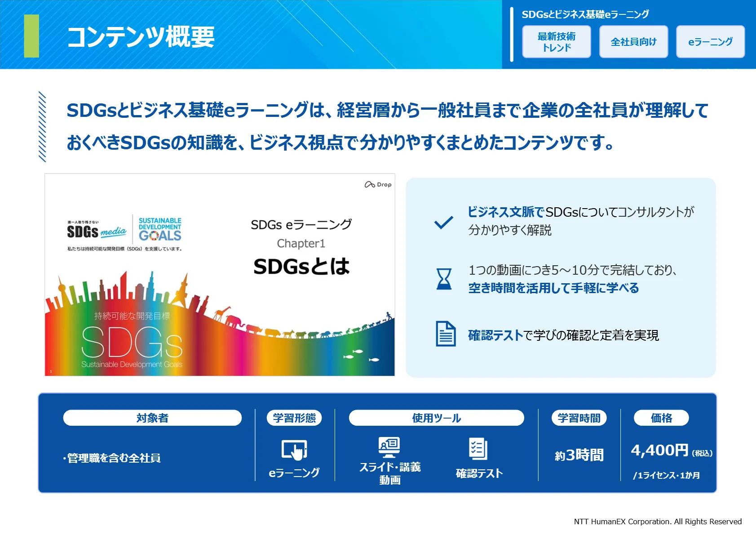The width and height of the screenshot is (756, 535).
Task: Click the text 管理職を含む全社員
Action: point(114,458)
